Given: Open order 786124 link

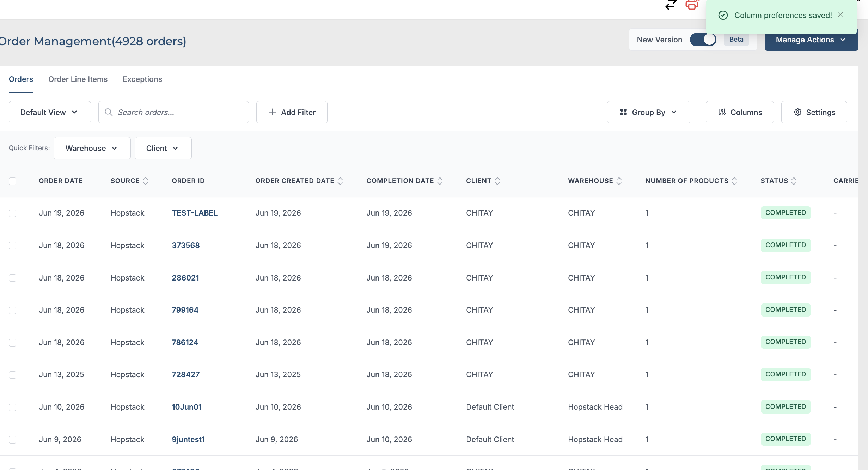Looking at the screenshot, I should [x=185, y=343].
